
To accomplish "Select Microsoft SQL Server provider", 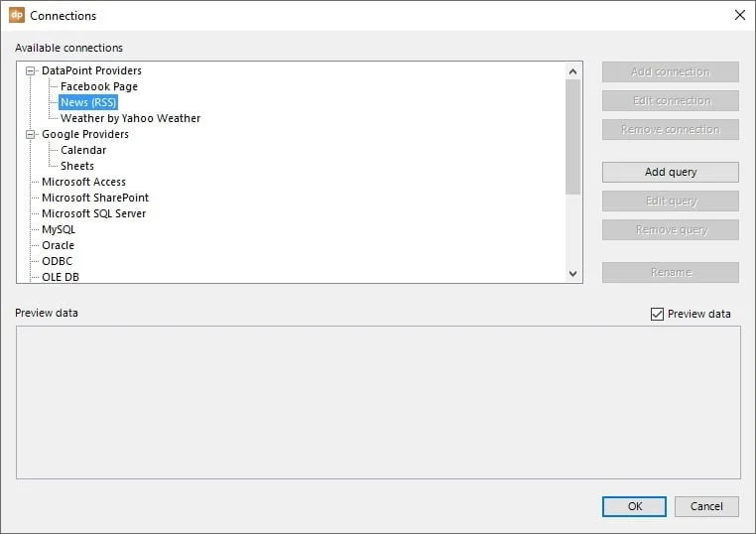I will coord(94,213).
